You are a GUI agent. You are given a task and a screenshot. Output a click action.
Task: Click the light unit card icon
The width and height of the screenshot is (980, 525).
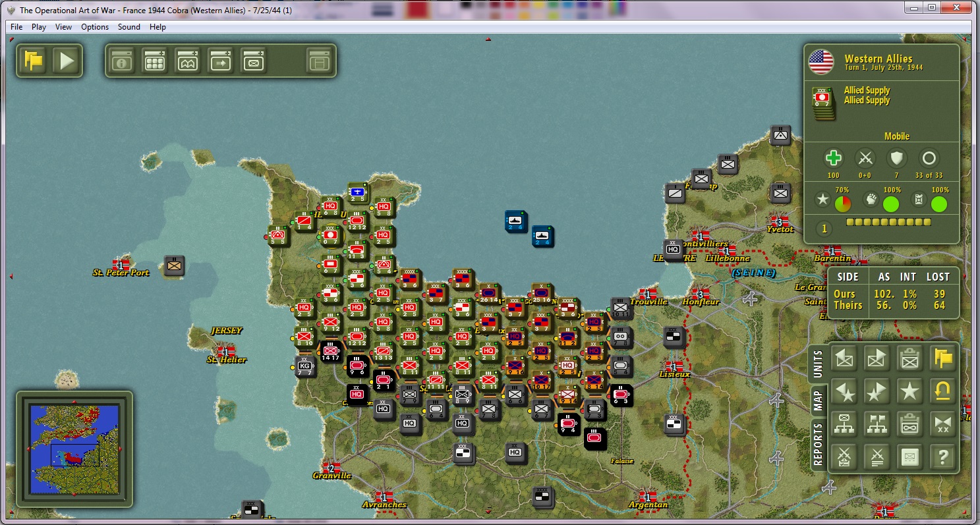click(x=910, y=456)
